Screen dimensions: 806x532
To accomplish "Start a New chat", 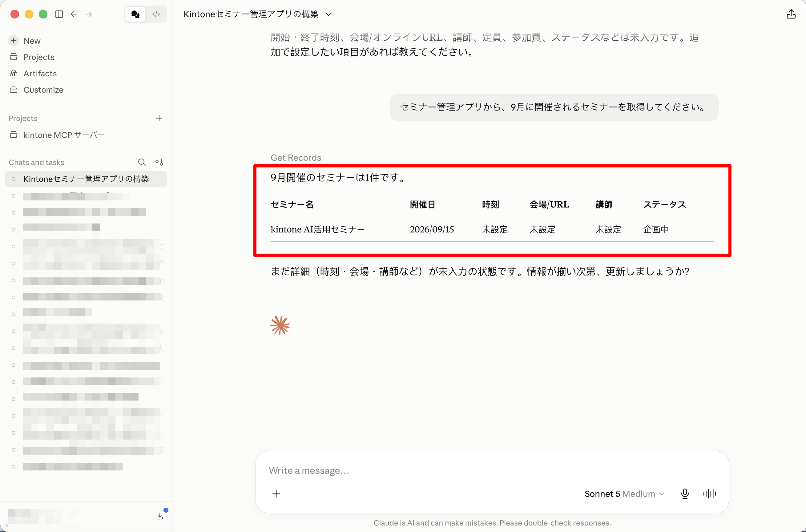I will 32,41.
